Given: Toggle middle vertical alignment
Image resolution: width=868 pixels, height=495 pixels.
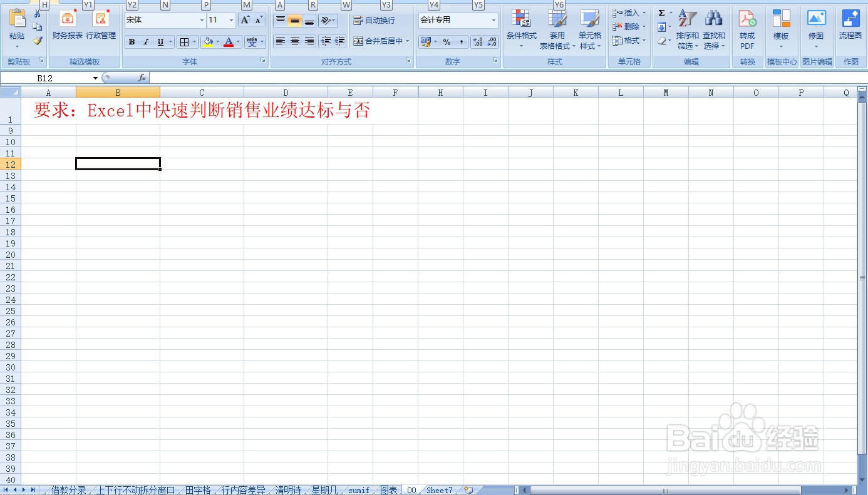Looking at the screenshot, I should (x=294, y=21).
